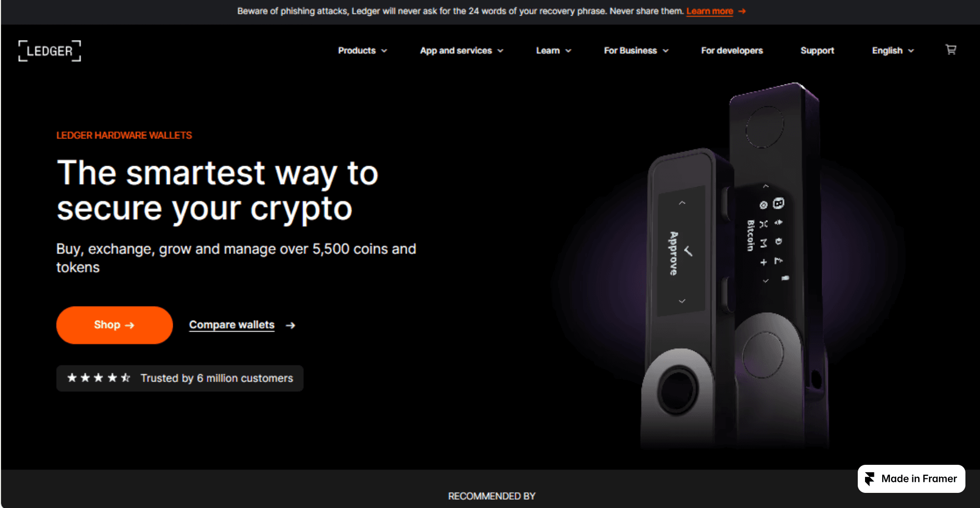Click the Made in Framer badge
This screenshot has height=508, width=980.
911,479
